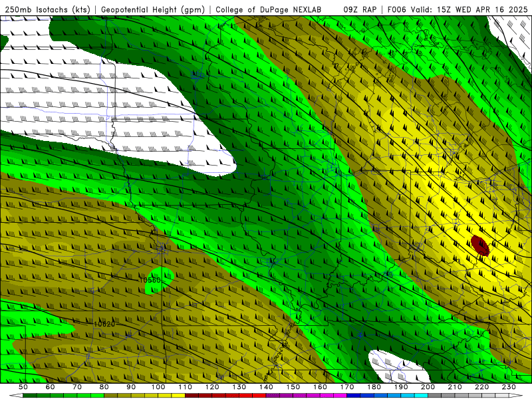Click the 170 value on the color scale

[x=347, y=387]
